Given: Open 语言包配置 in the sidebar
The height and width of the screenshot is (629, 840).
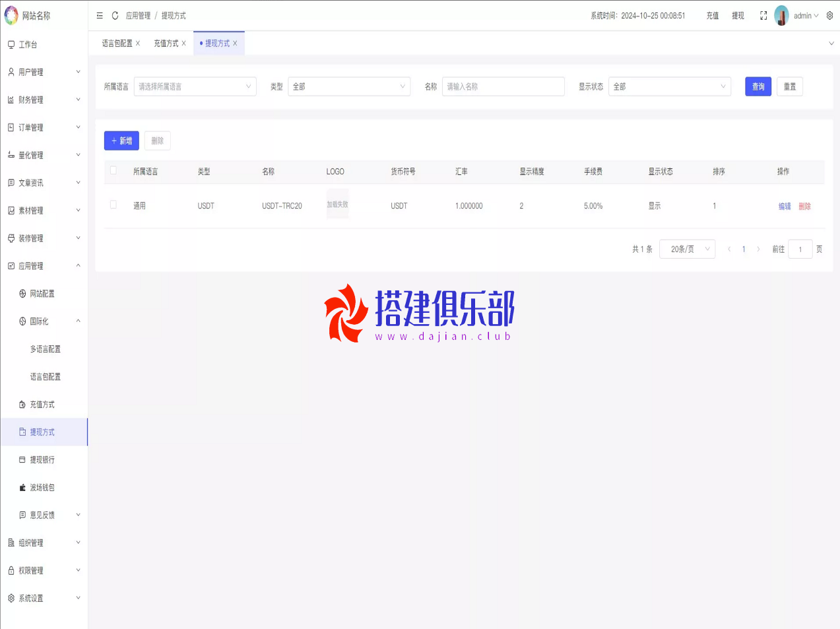Looking at the screenshot, I should (x=46, y=377).
